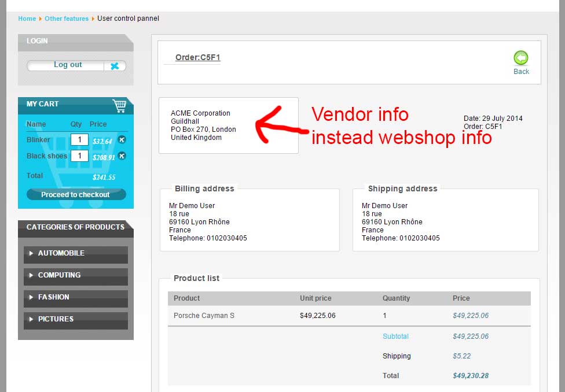Click the shipping cost $5.22
This screenshot has height=392, width=565.
[x=461, y=356]
